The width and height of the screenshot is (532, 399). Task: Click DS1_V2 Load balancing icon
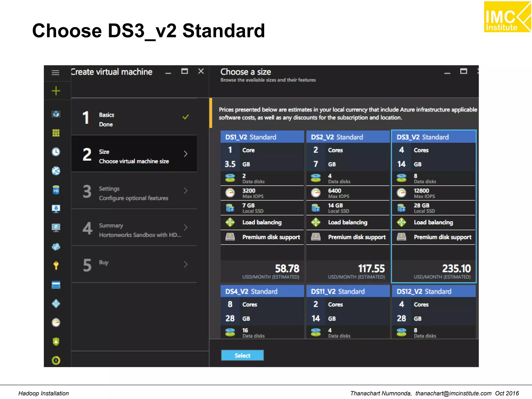click(230, 222)
